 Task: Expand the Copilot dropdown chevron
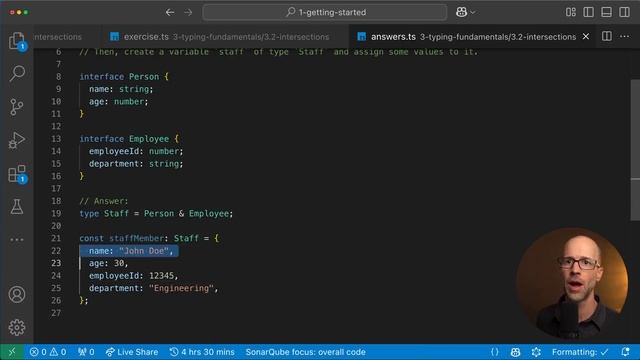473,12
